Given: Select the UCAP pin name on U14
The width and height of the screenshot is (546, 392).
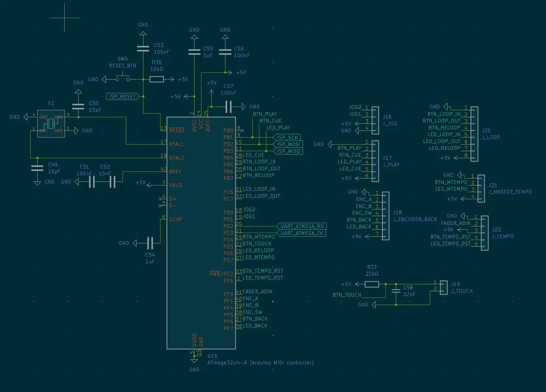Looking at the screenshot, I should [x=176, y=219].
